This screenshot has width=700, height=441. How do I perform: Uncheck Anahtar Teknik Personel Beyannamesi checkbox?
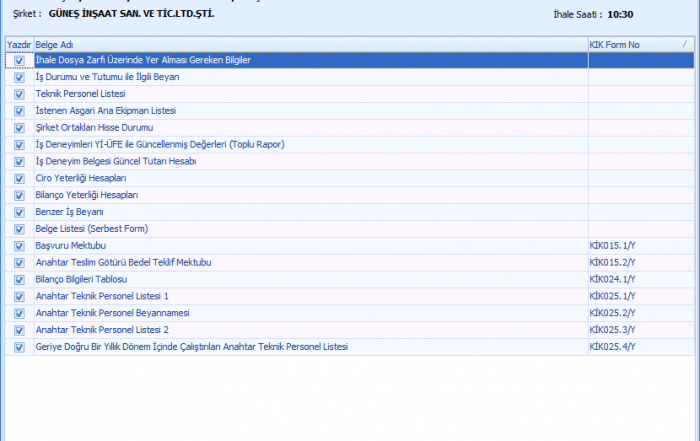19,313
